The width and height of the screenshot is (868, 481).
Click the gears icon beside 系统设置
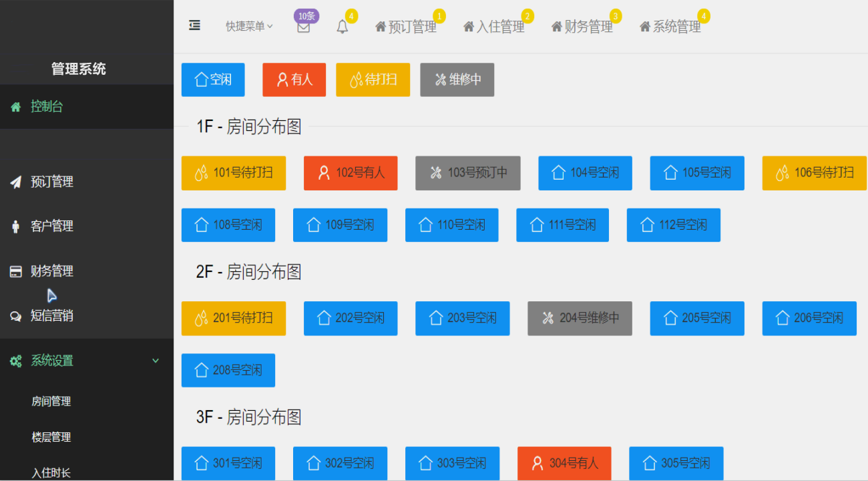(x=16, y=361)
